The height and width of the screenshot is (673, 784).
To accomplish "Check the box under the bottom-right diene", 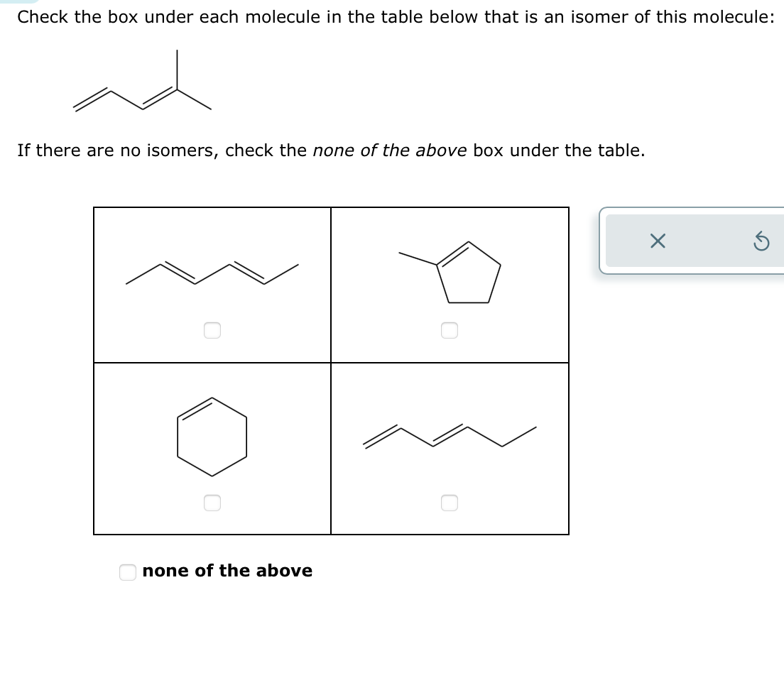I will [450, 502].
